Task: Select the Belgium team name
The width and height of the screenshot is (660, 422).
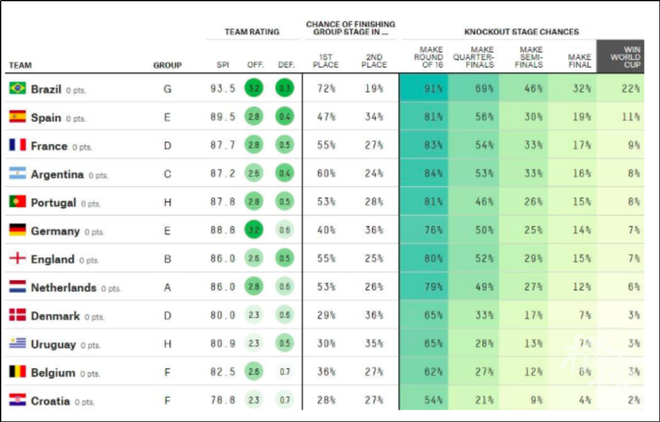Action: tap(53, 373)
